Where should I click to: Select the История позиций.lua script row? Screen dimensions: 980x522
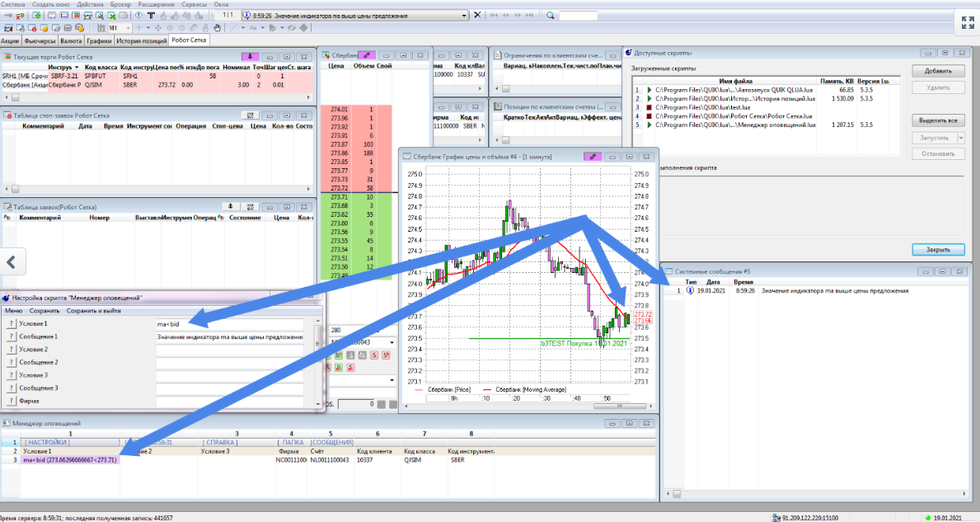coord(767,99)
